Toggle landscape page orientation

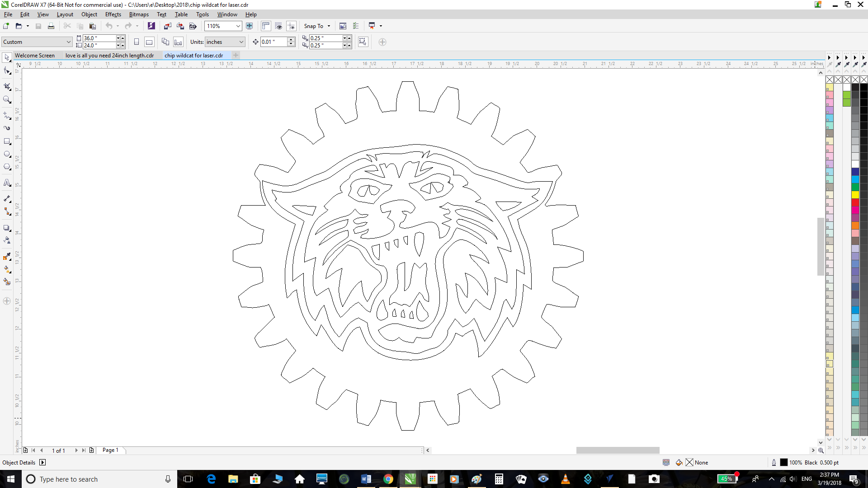(x=149, y=42)
